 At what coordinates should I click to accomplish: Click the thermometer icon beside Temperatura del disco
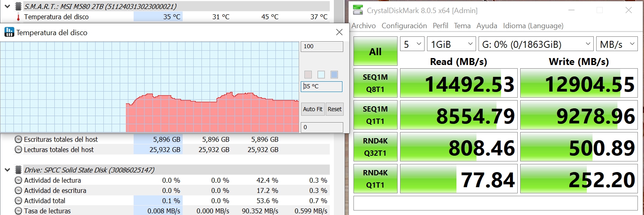[18, 17]
